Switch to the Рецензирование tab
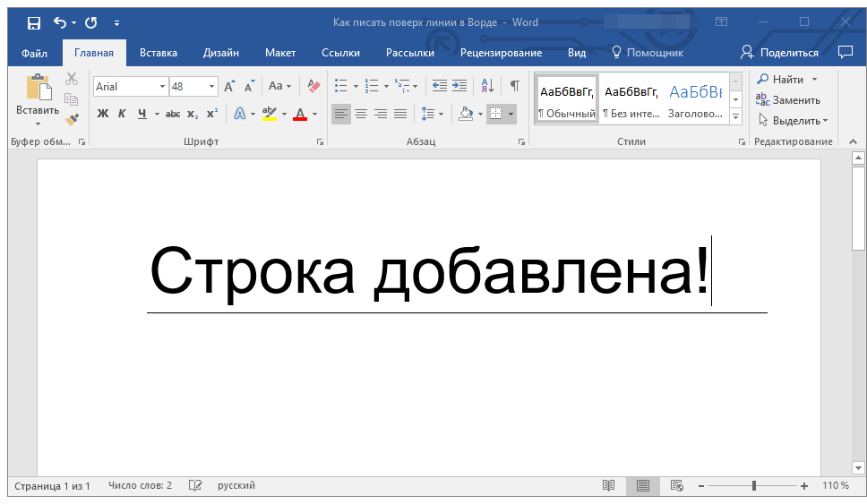This screenshot has width=867, height=504. coord(501,53)
